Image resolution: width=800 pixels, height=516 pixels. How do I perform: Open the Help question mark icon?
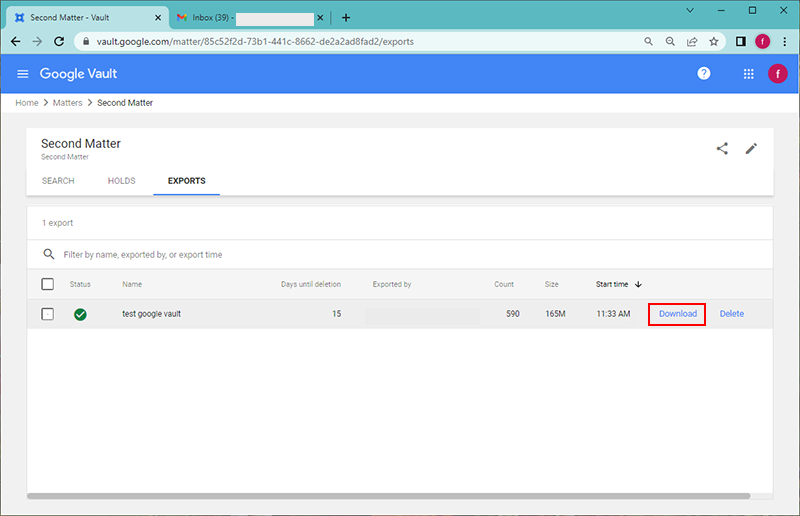point(704,73)
